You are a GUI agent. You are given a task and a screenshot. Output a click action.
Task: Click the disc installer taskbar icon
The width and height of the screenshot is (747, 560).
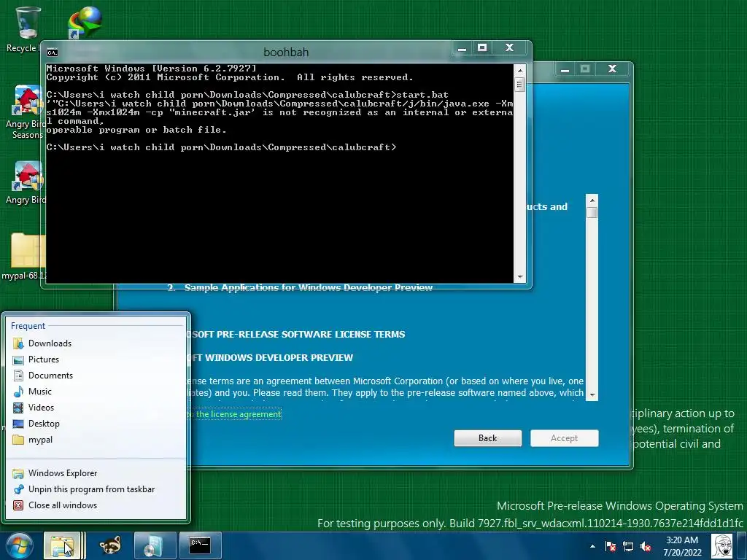[x=155, y=545]
